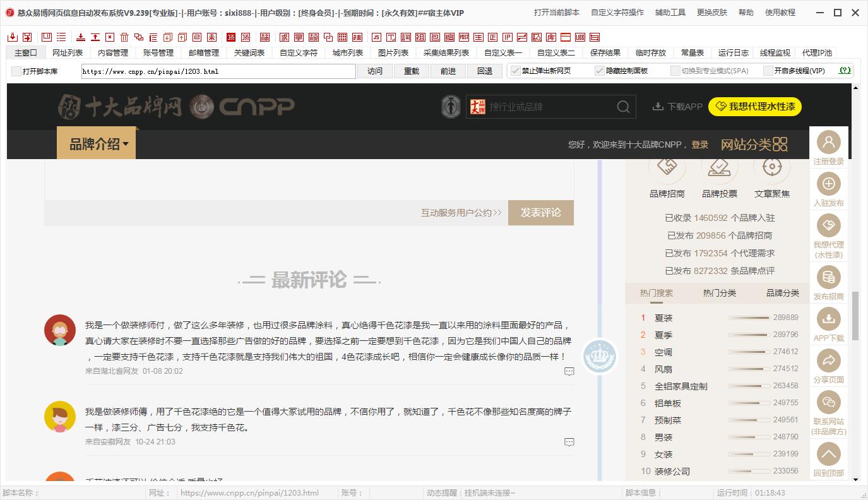The width and height of the screenshot is (868, 500).
Task: Click the grid table toolbar icon
Action: tap(342, 37)
